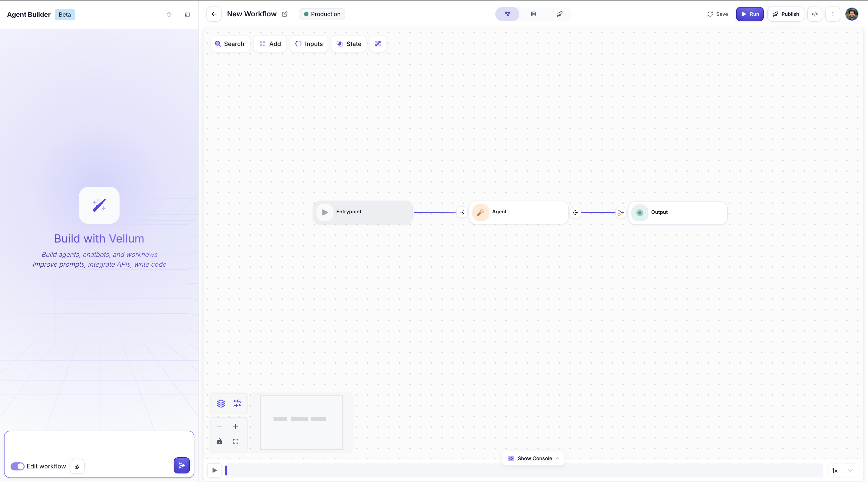The width and height of the screenshot is (868, 482).
Task: Open the workflow code view
Action: (x=815, y=14)
